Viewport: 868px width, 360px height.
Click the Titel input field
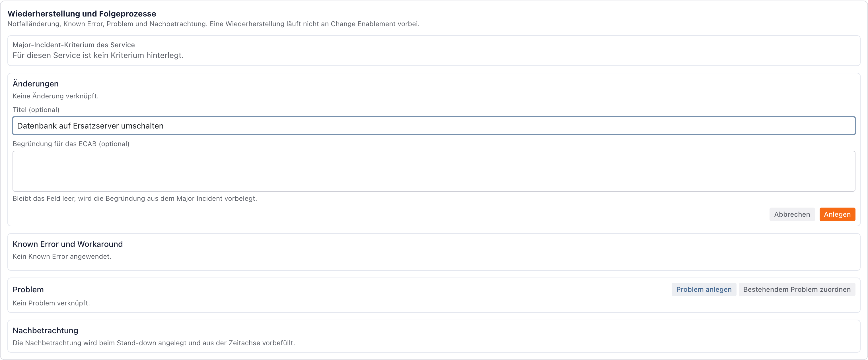(434, 126)
